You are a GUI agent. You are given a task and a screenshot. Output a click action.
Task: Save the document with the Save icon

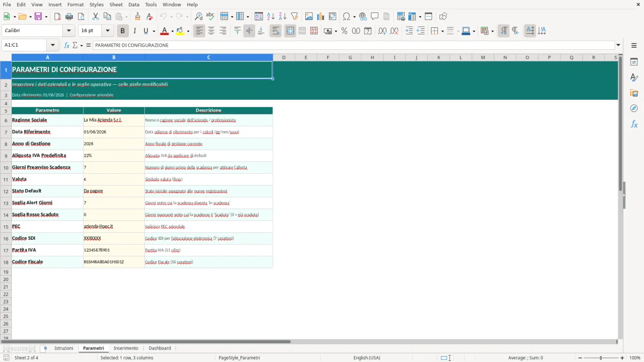pyautogui.click(x=38, y=17)
